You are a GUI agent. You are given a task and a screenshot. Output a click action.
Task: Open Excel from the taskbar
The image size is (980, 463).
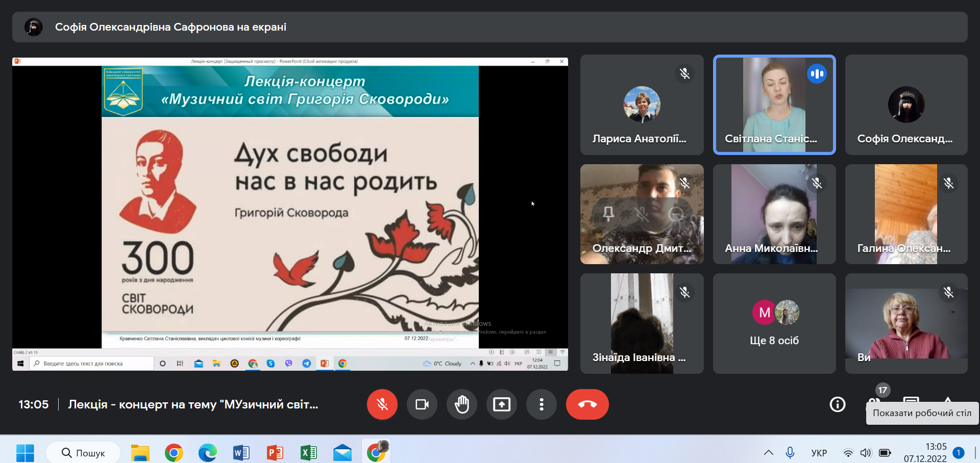[308, 452]
